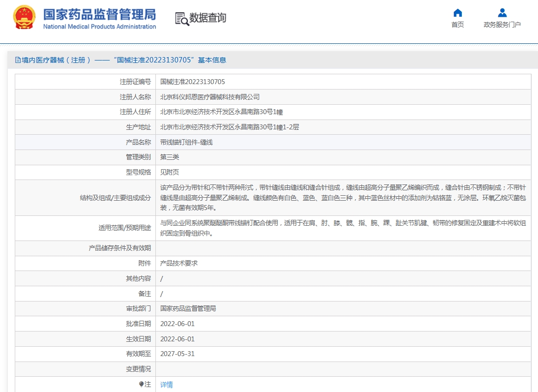Viewport: 538px width, 392px height.
Task: Select 2022-06-01 in the 批准日期 row
Action: [x=178, y=324]
